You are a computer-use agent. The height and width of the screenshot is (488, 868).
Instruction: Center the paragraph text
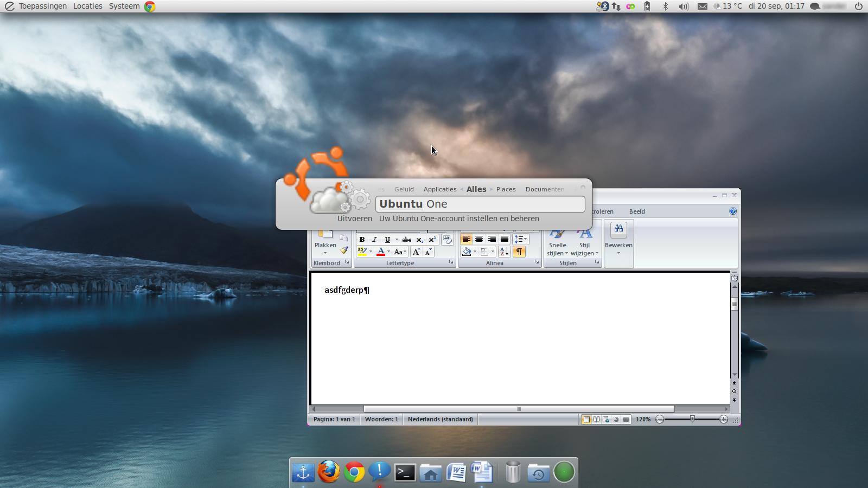pyautogui.click(x=479, y=239)
